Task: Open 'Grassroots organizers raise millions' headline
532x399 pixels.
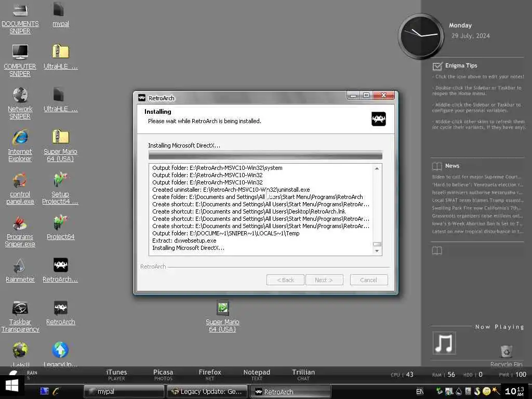Action: (477, 216)
